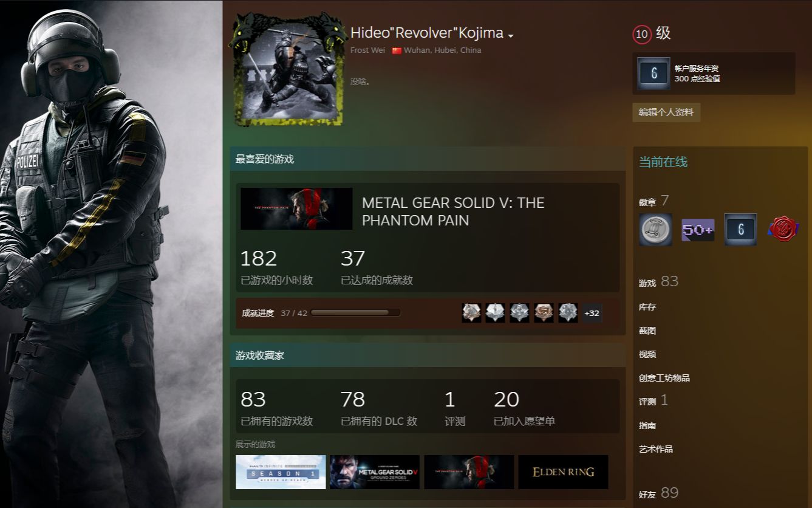Click the 展示的游戏 label
The width and height of the screenshot is (812, 508).
click(x=255, y=444)
